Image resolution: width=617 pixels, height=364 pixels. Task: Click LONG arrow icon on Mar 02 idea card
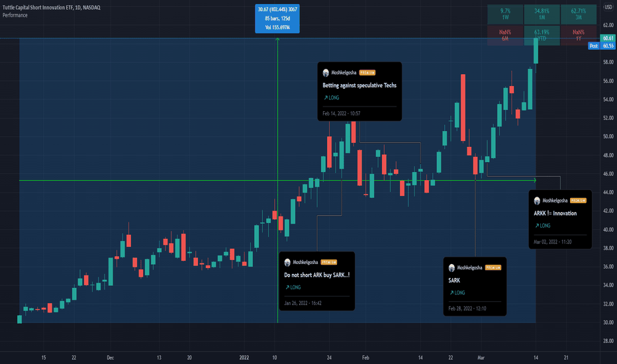(x=537, y=226)
